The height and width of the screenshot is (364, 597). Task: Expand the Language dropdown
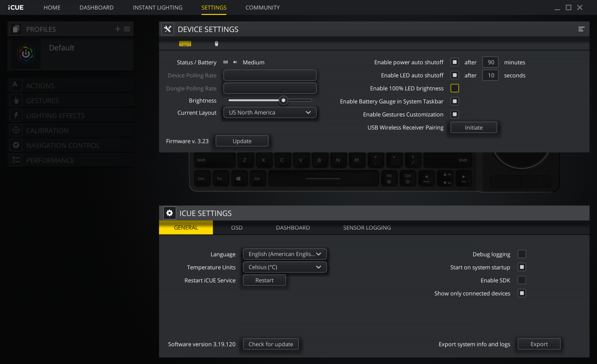(x=285, y=254)
